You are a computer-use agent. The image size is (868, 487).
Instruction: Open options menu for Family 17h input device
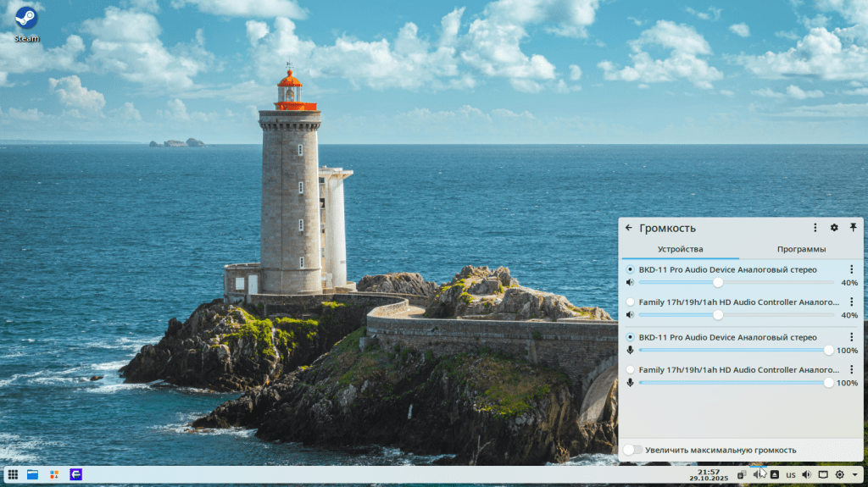tap(852, 370)
